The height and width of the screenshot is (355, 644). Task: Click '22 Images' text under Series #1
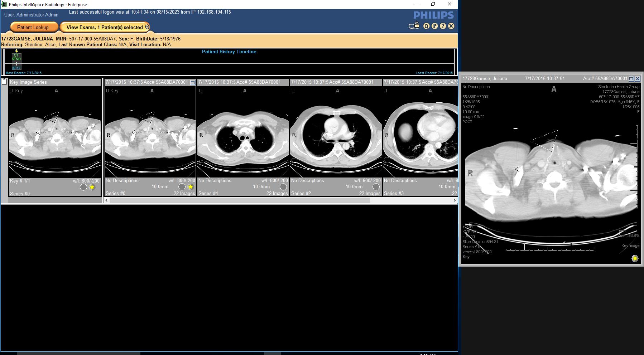pos(277,194)
